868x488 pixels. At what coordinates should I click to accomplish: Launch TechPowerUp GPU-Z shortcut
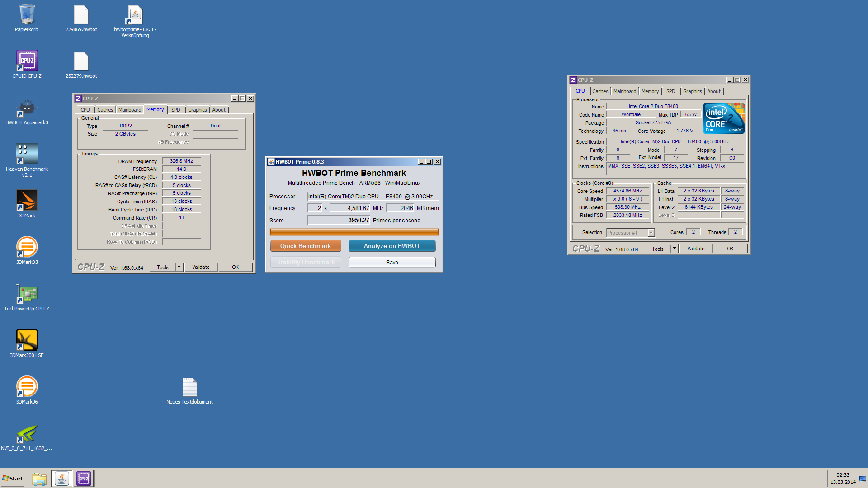(x=27, y=297)
